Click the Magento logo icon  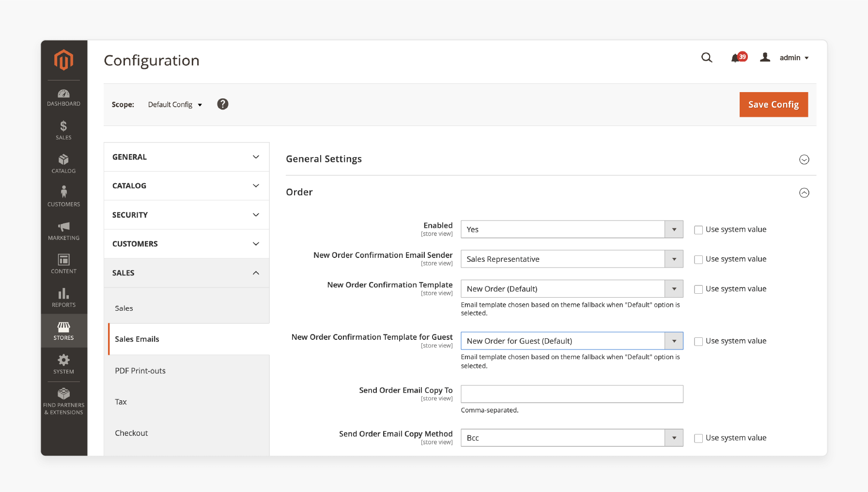[63, 60]
